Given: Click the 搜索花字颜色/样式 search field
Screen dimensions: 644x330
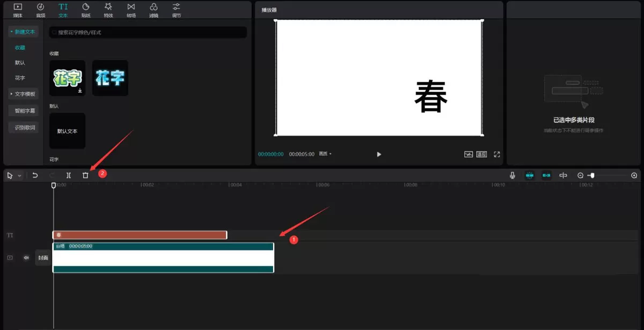Looking at the screenshot, I should (148, 33).
